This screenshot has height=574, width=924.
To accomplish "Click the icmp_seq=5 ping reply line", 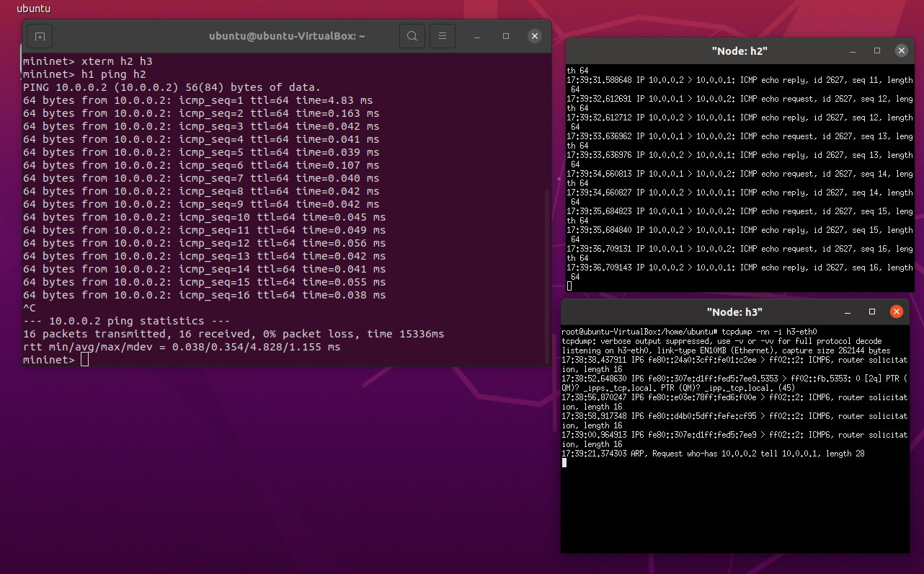I will click(201, 152).
